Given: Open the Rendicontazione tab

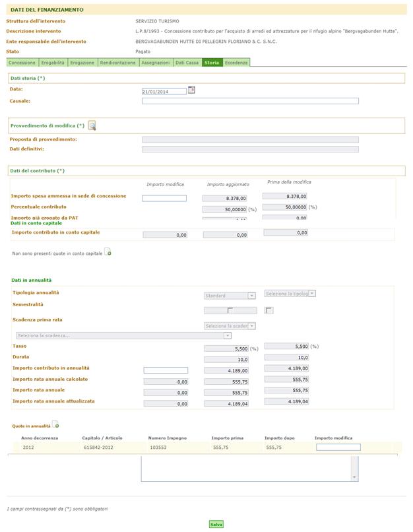Looking at the screenshot, I should tap(117, 63).
